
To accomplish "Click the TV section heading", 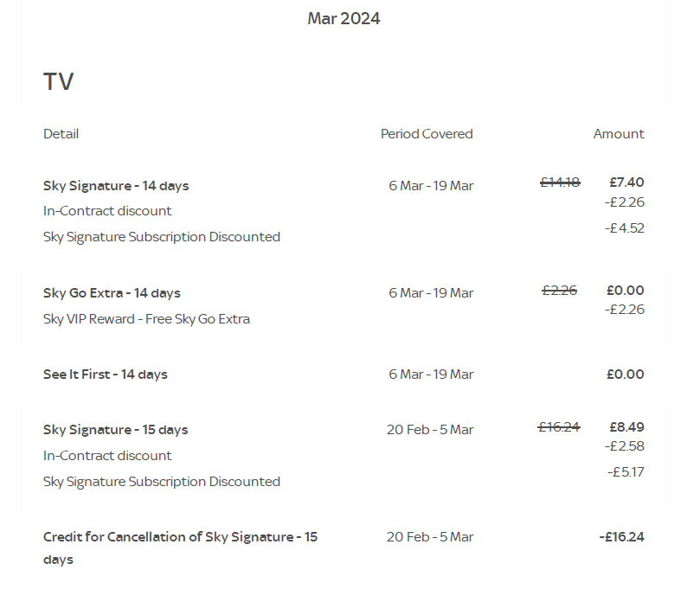I will (x=59, y=82).
